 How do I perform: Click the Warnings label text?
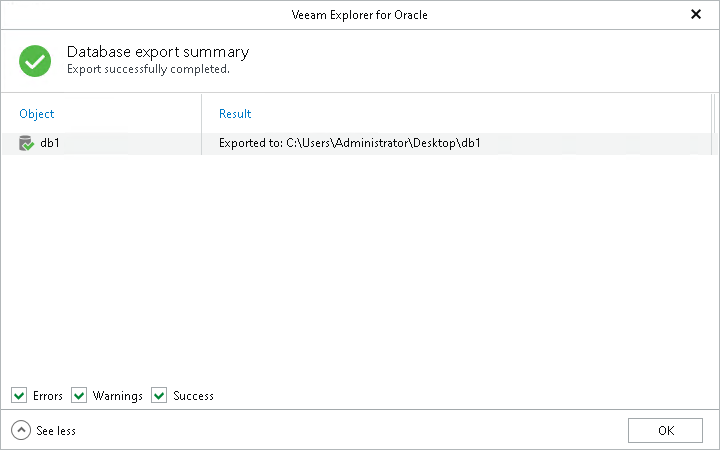118,396
